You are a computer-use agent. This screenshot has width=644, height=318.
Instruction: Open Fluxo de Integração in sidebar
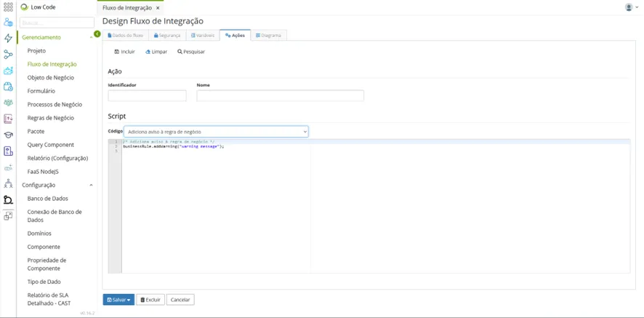coord(52,64)
